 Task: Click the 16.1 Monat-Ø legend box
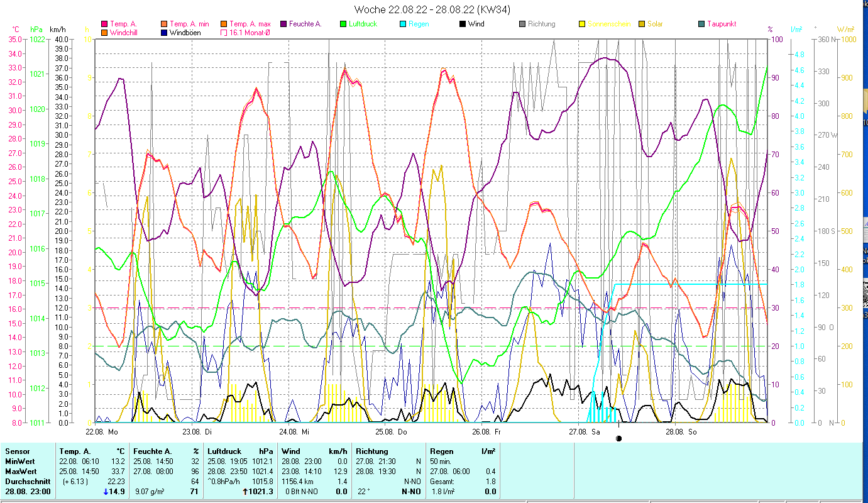tap(224, 32)
